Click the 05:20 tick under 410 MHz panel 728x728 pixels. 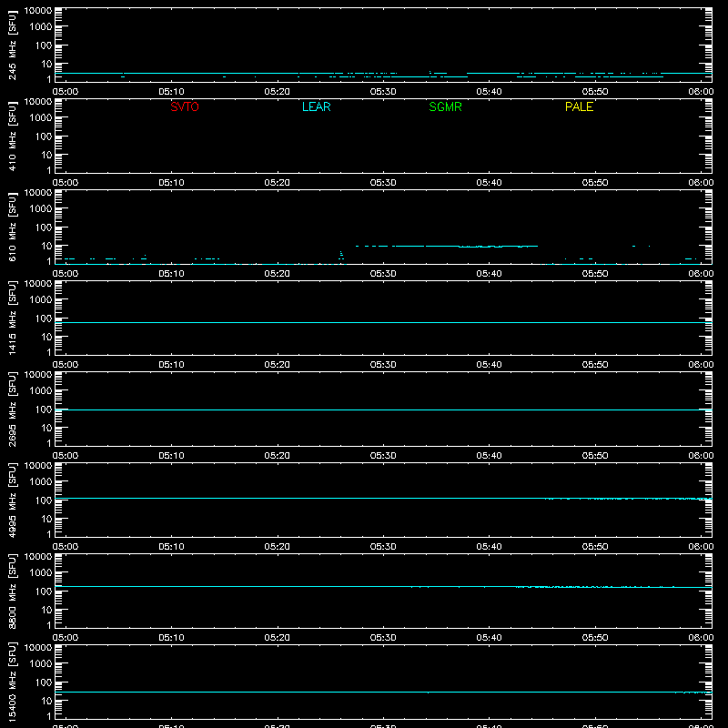278,183
